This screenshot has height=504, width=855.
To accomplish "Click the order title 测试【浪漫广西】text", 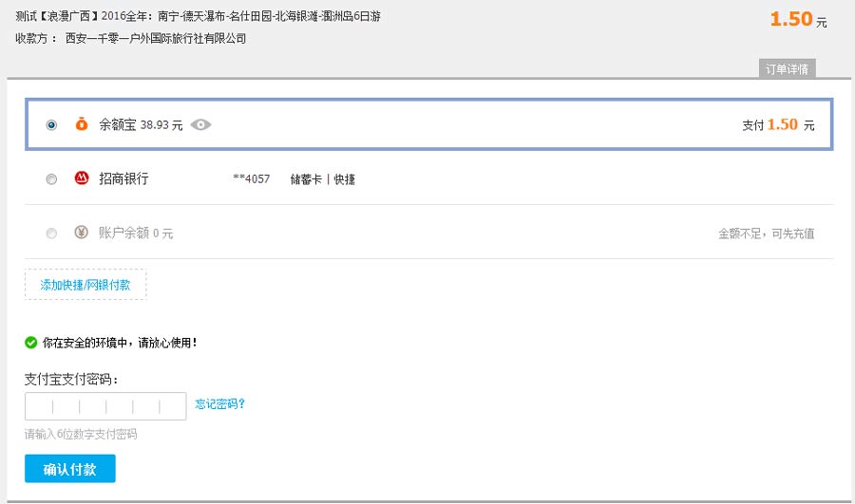I will (198, 16).
